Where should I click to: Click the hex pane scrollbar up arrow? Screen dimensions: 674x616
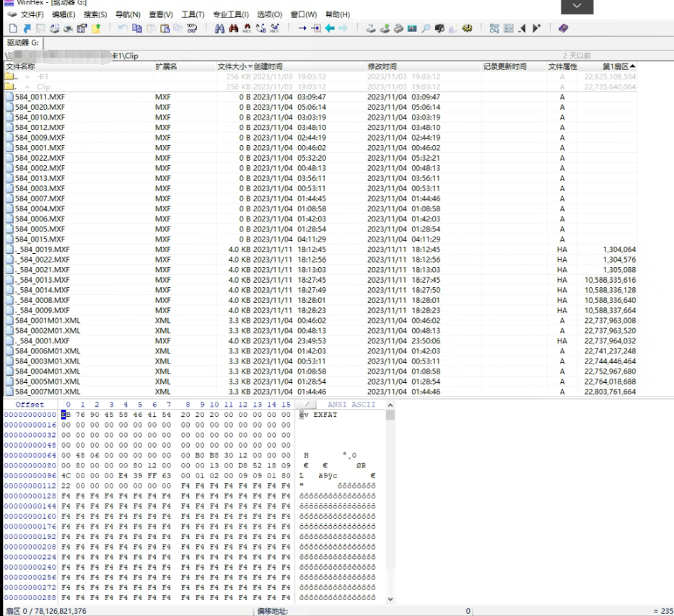390,405
